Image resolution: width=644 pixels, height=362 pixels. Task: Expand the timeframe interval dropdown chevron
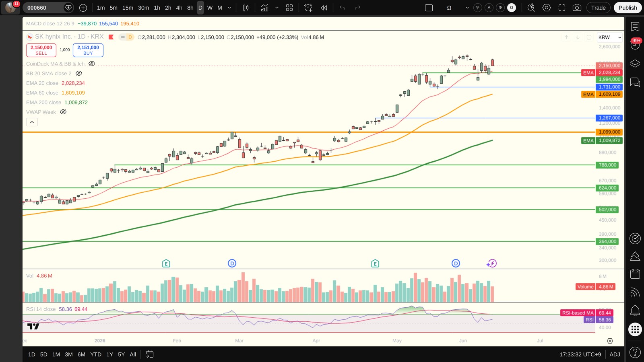(229, 8)
